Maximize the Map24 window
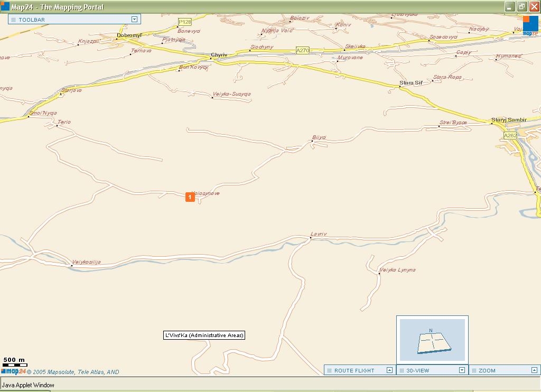 point(521,7)
